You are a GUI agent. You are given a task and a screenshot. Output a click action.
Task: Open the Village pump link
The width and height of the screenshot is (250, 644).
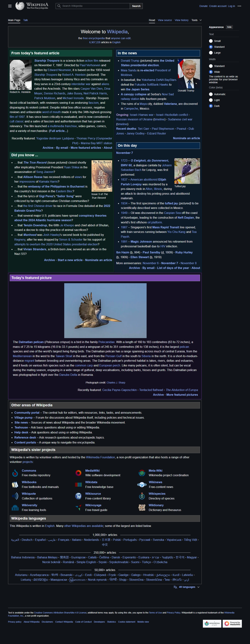[23, 418]
